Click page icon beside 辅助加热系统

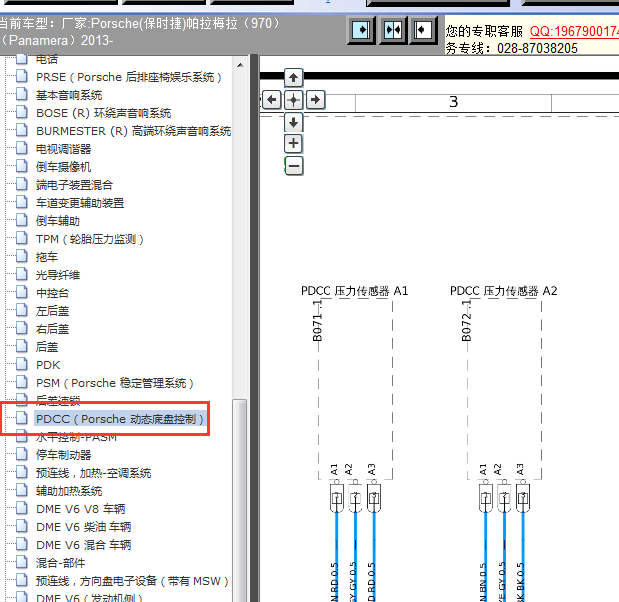[x=22, y=490]
